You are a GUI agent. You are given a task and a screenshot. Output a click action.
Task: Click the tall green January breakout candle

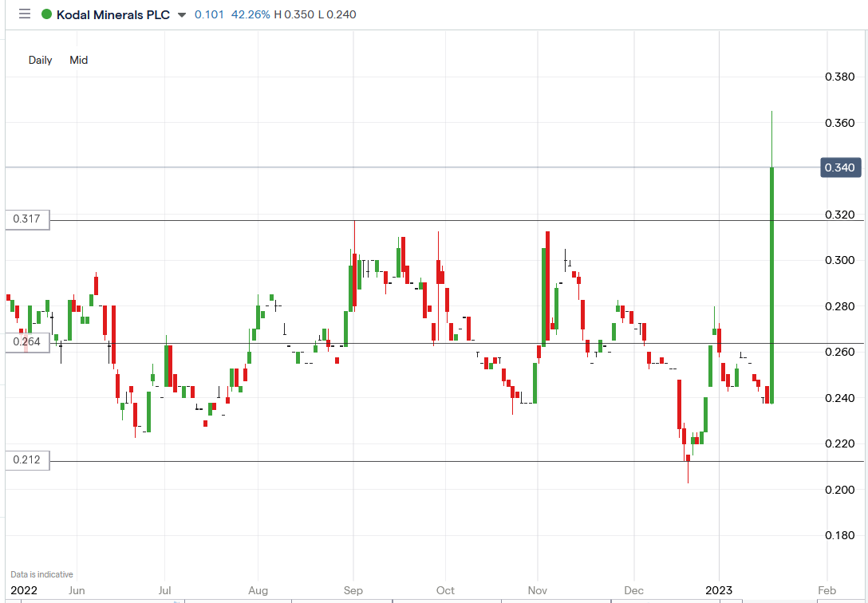(771, 286)
